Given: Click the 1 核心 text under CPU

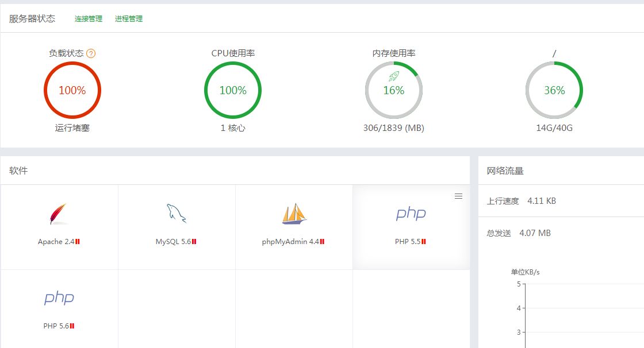Looking at the screenshot, I should pyautogui.click(x=233, y=128).
